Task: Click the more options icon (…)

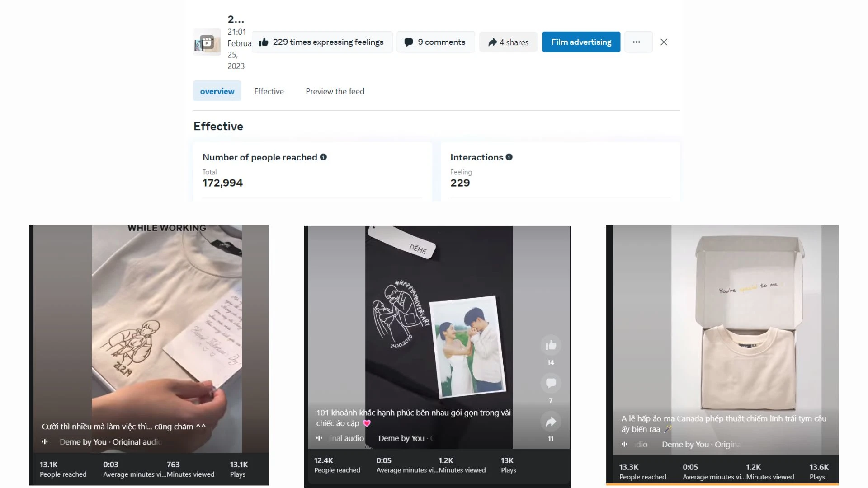Action: coord(636,42)
